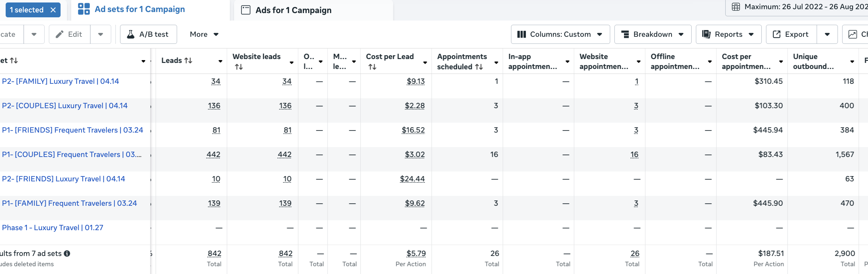Screen dimensions: 868x274
Task: Expand the Export options arrow
Action: click(x=827, y=34)
